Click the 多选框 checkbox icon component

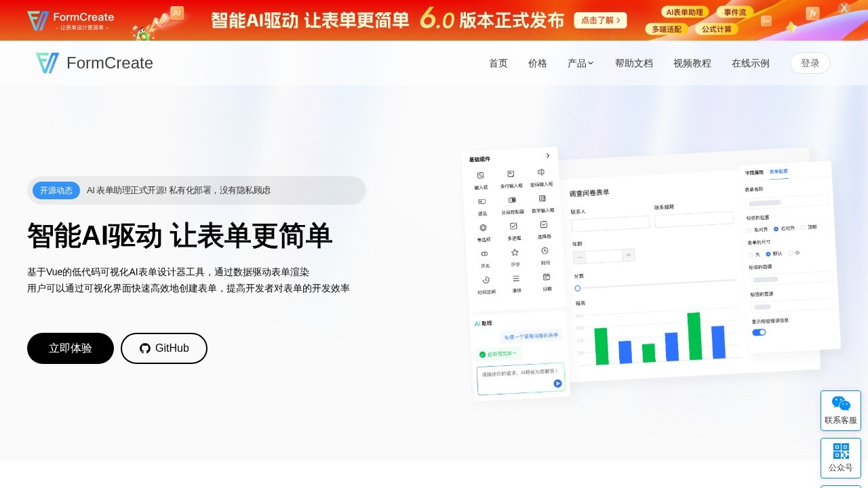(513, 226)
